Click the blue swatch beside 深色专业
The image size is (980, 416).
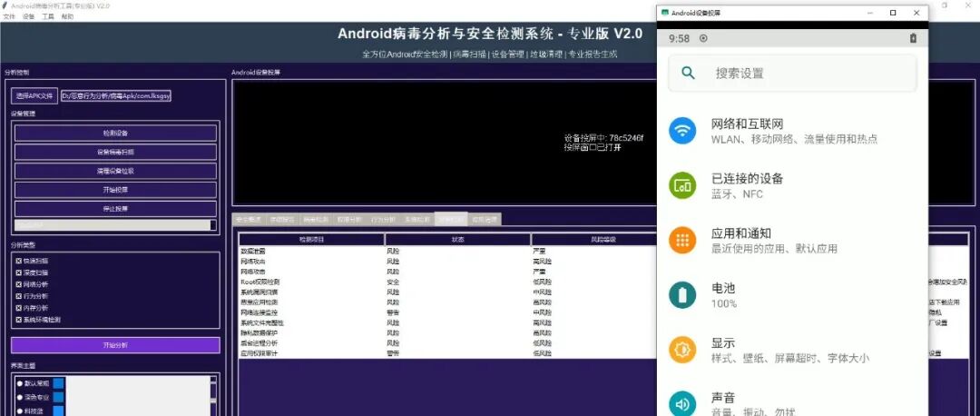point(58,397)
